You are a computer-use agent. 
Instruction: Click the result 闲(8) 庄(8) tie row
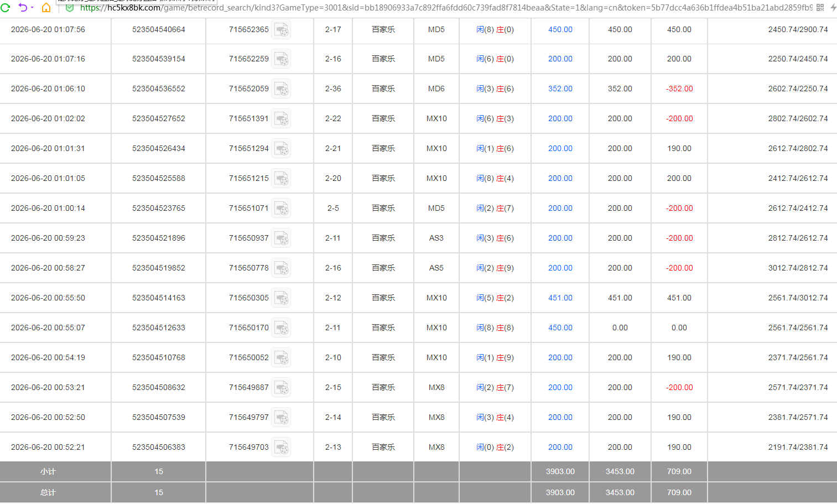click(495, 328)
